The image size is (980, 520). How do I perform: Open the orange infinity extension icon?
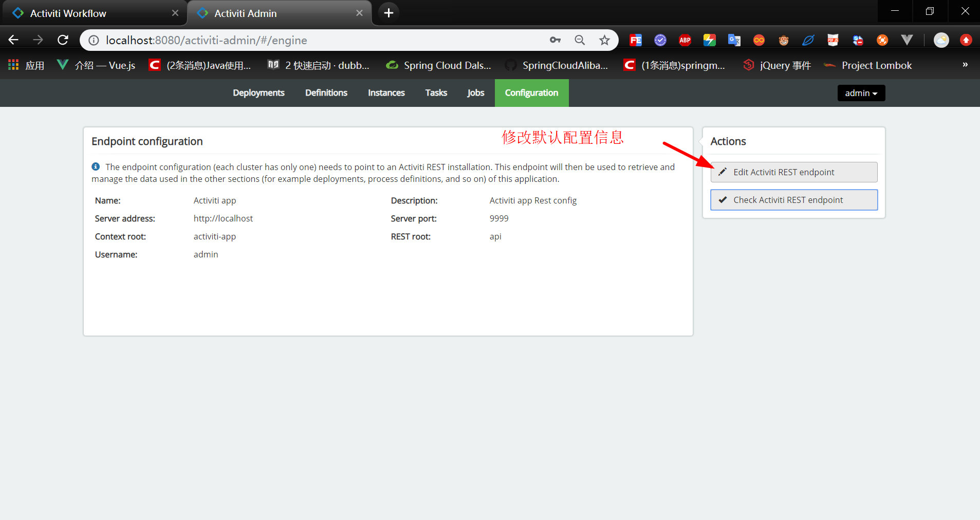tap(759, 40)
